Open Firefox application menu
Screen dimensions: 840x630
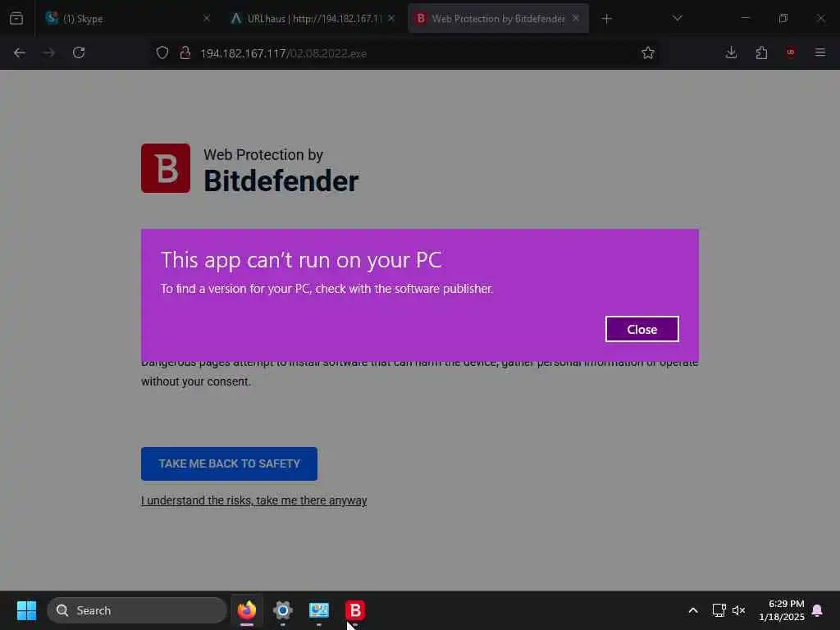pyautogui.click(x=820, y=52)
